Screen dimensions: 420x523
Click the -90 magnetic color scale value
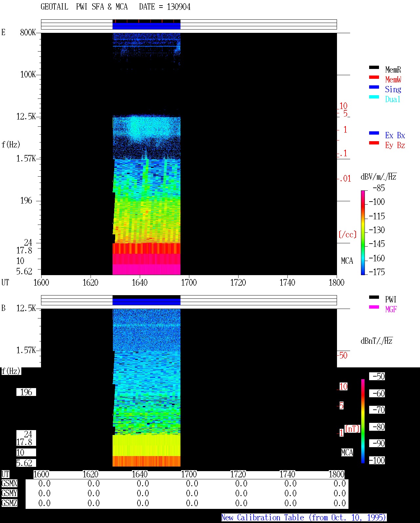[x=377, y=443]
